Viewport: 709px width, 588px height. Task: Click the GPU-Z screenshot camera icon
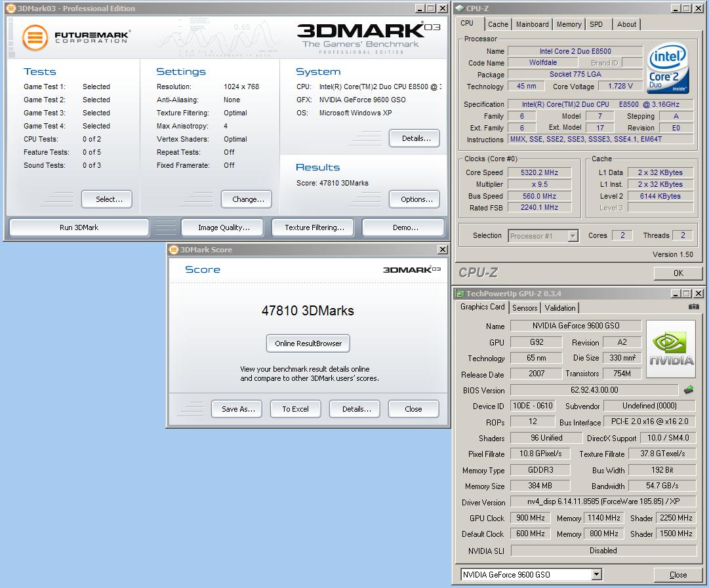point(693,306)
